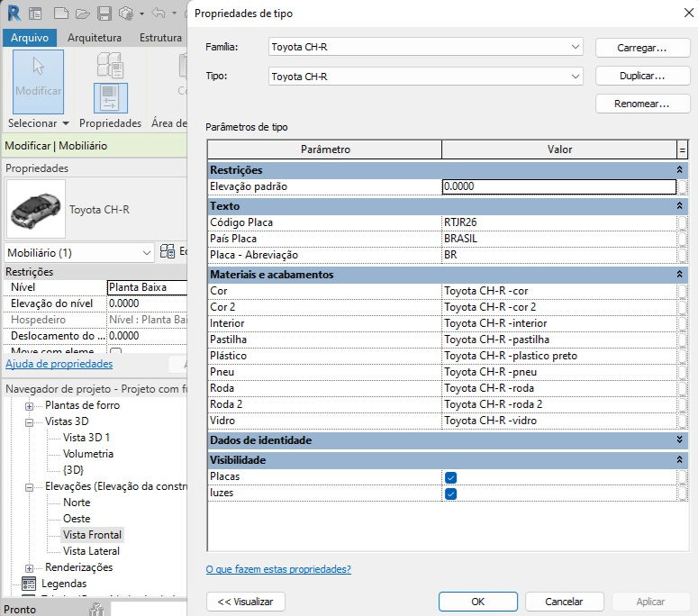Toggle the luzes checkbox off
The image size is (698, 616).
tap(450, 494)
